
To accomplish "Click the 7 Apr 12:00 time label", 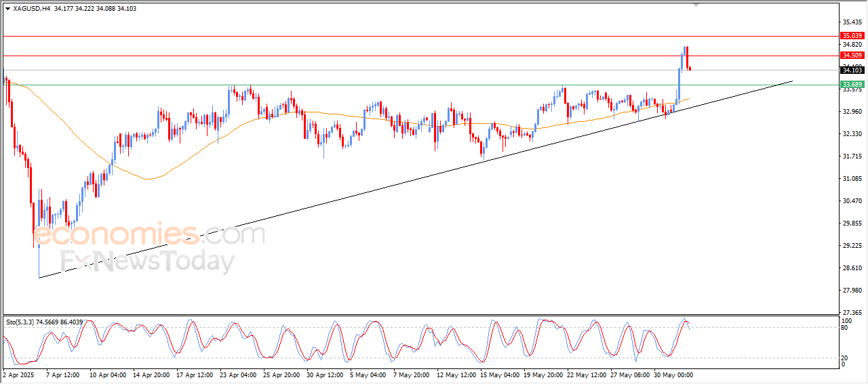I will click(63, 375).
